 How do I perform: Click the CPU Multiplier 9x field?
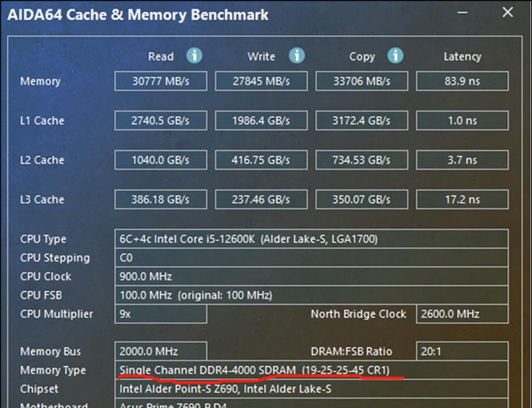[x=161, y=314]
